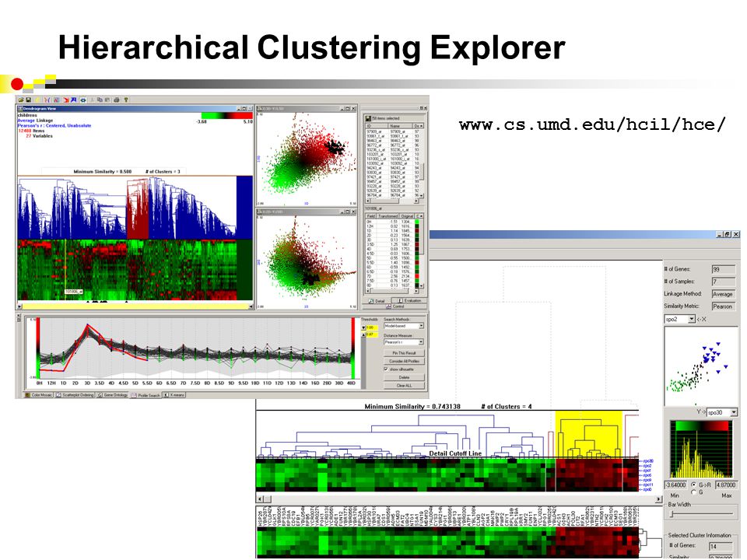Click the Open file toolbar icon
747x560 pixels.
(21, 100)
